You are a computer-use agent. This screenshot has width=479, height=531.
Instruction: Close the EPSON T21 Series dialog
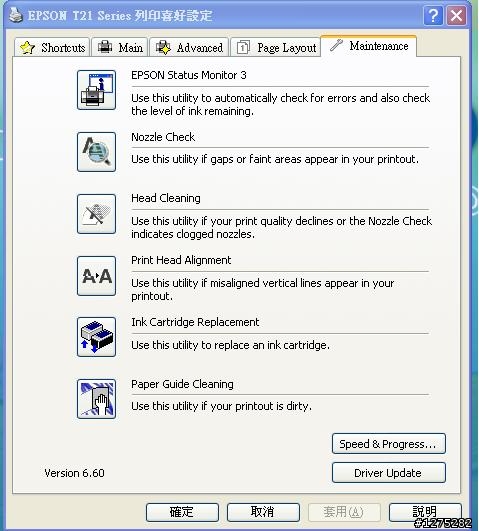456,16
